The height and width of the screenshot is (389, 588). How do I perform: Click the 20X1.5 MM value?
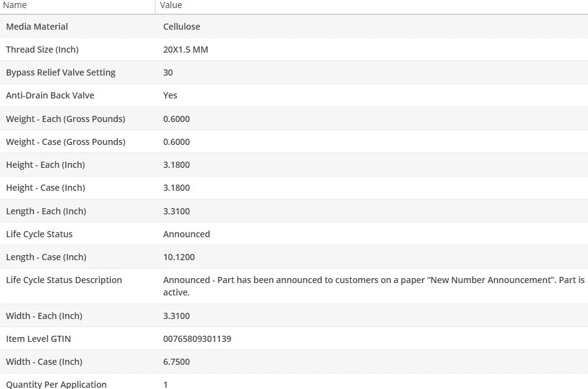click(185, 50)
